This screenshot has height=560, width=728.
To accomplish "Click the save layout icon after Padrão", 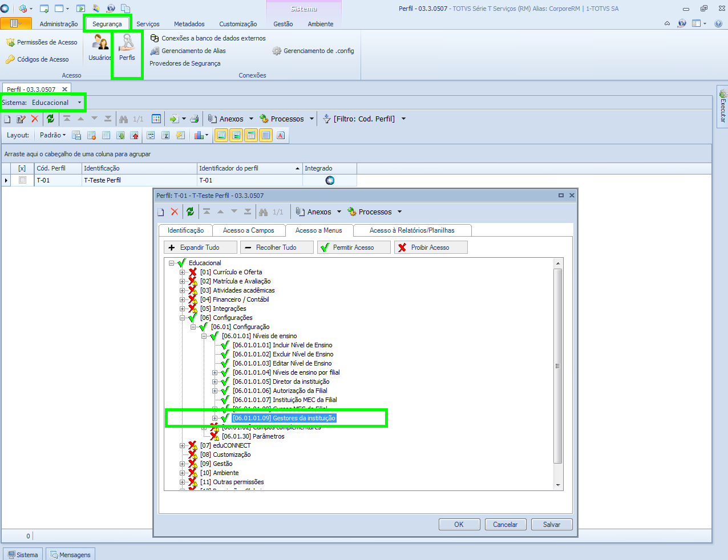I will (x=76, y=135).
